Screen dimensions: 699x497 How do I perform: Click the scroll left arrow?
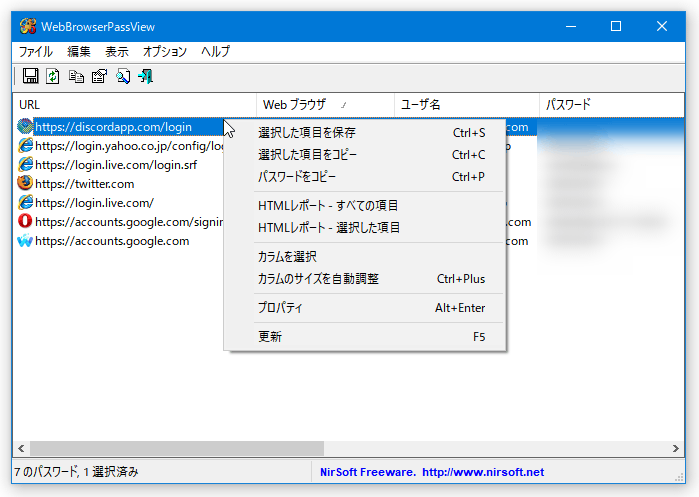pos(21,448)
